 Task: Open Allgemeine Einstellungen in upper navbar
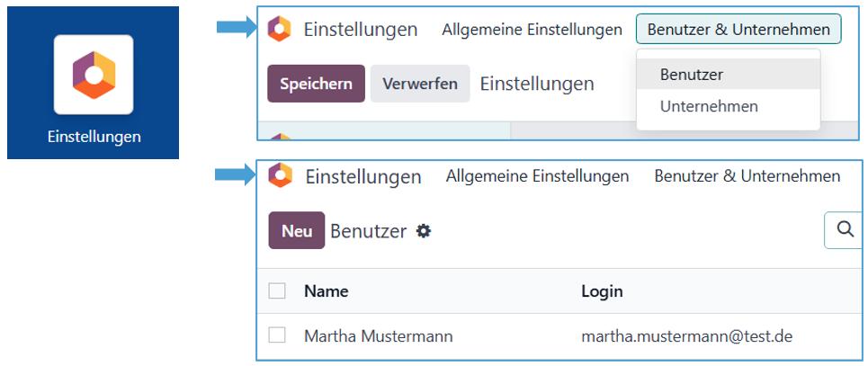[x=532, y=29]
